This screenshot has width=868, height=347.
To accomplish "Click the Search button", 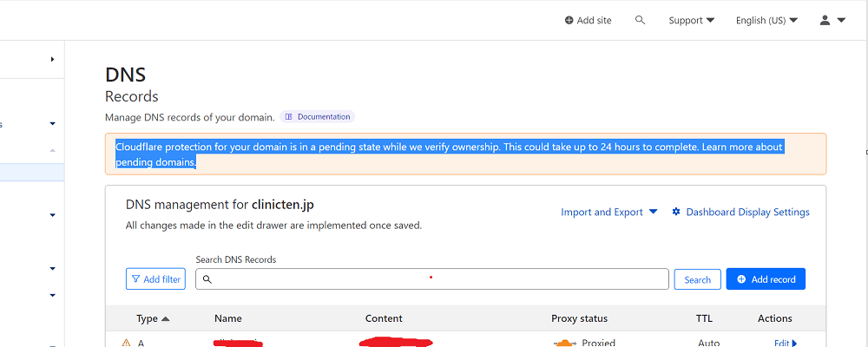I will click(x=698, y=279).
